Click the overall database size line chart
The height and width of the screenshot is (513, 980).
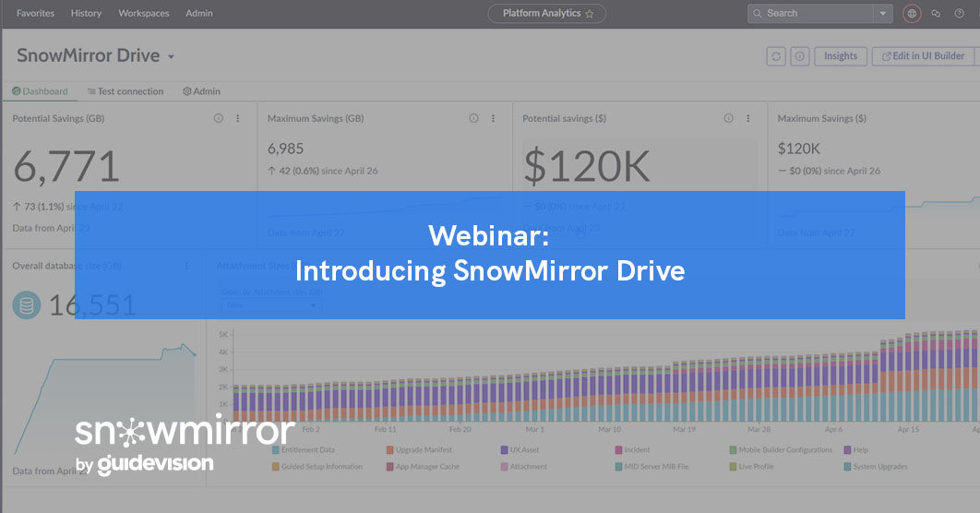click(105, 398)
